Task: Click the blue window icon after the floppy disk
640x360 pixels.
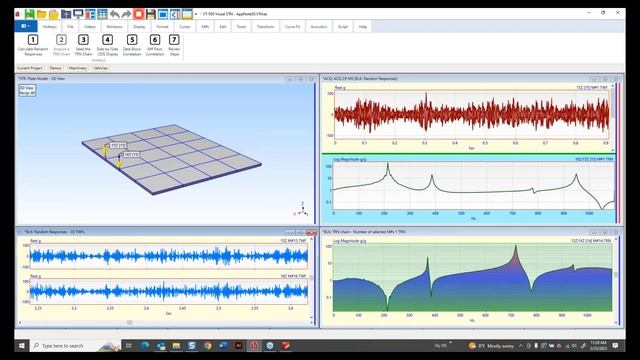Action: (x=163, y=14)
